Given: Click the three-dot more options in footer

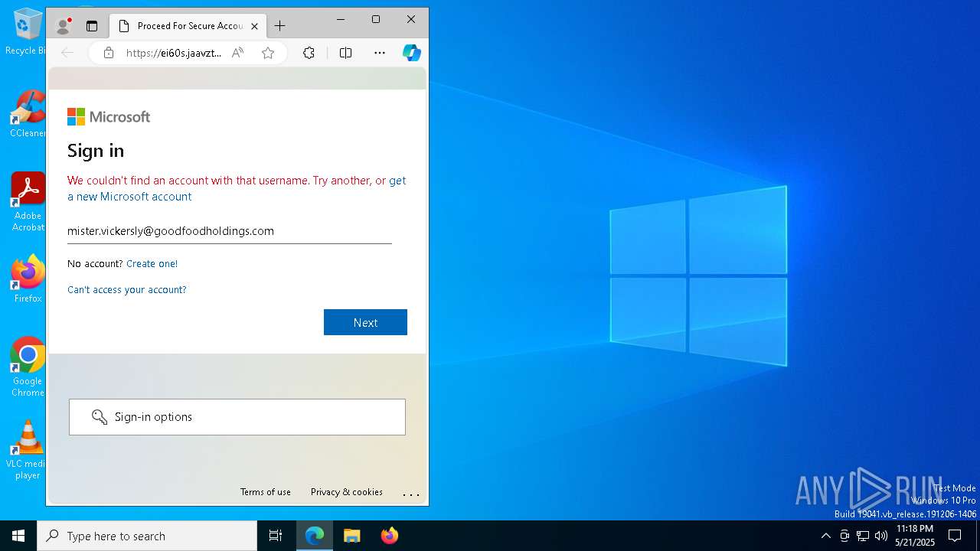Looking at the screenshot, I should click(x=411, y=494).
